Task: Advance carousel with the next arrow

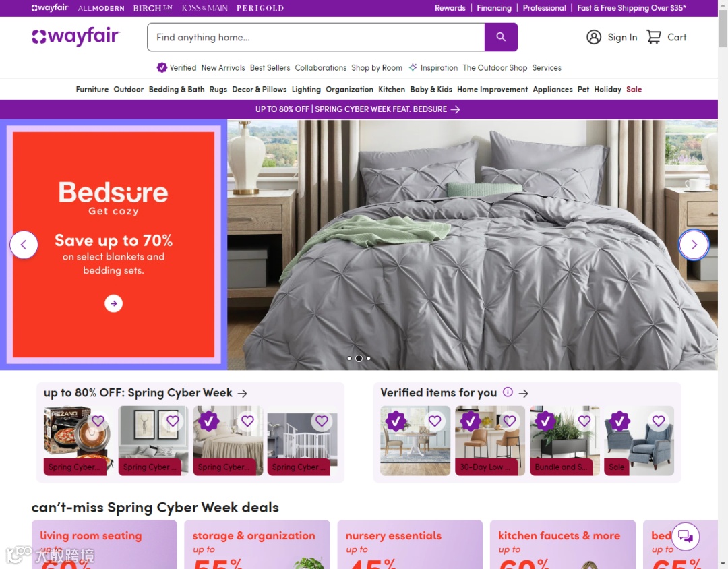Action: [694, 245]
